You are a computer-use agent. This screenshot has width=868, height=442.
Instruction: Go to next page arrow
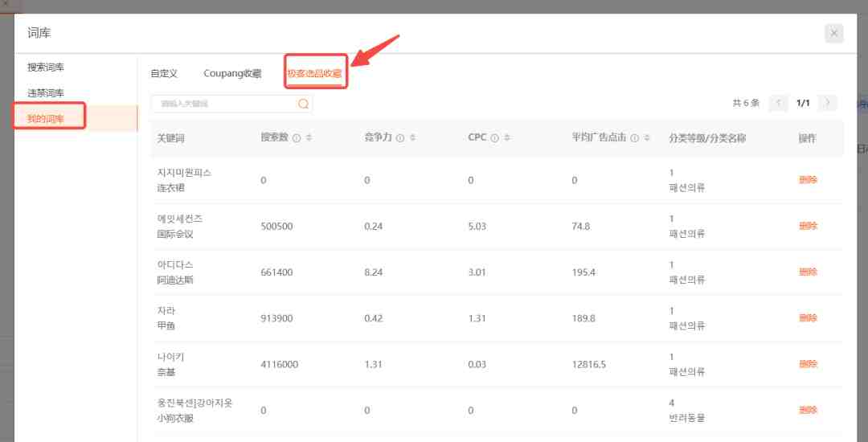point(828,103)
